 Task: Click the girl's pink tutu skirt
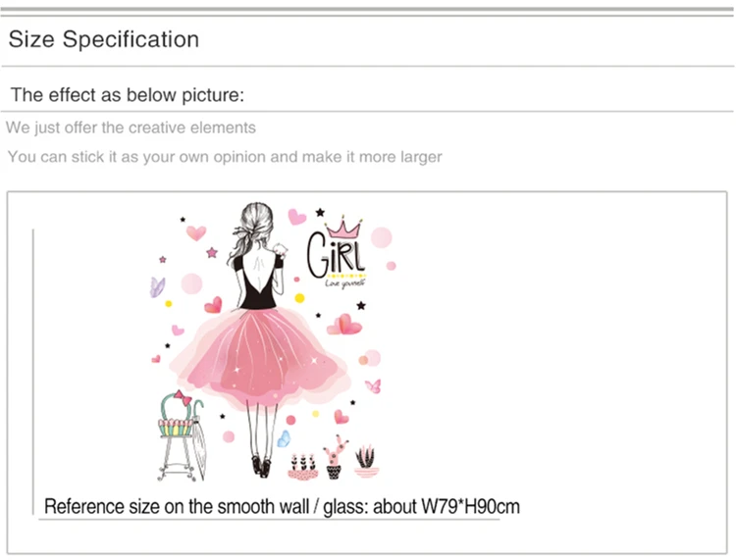tap(259, 357)
